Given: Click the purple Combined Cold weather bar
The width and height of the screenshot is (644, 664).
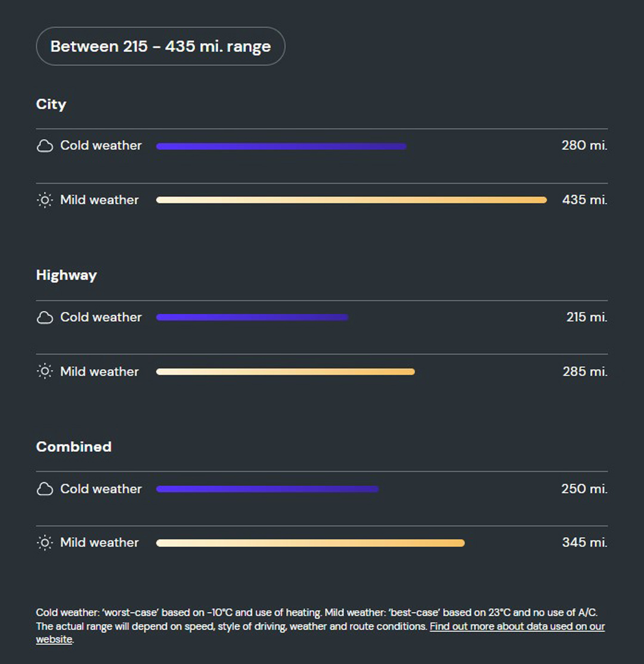Looking at the screenshot, I should coord(267,489).
